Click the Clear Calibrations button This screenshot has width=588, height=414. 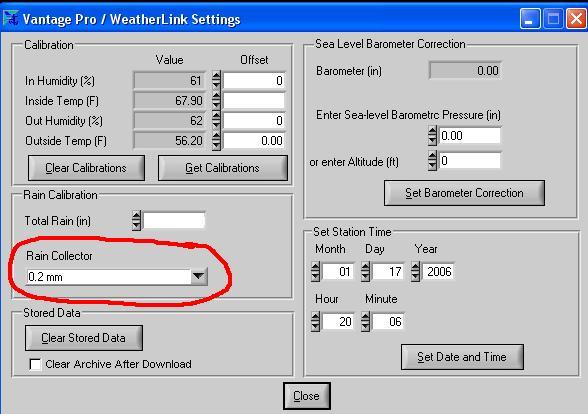point(86,168)
